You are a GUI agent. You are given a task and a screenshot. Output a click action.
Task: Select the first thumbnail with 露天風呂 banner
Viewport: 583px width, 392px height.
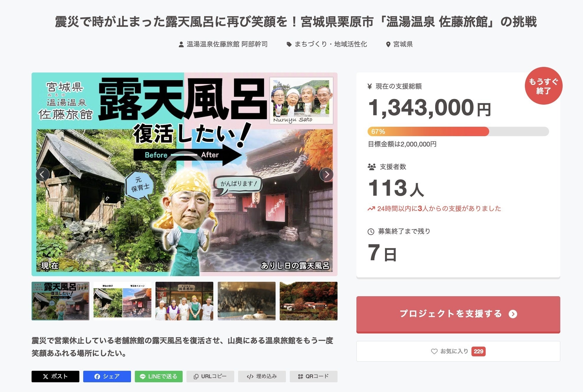pos(60,301)
